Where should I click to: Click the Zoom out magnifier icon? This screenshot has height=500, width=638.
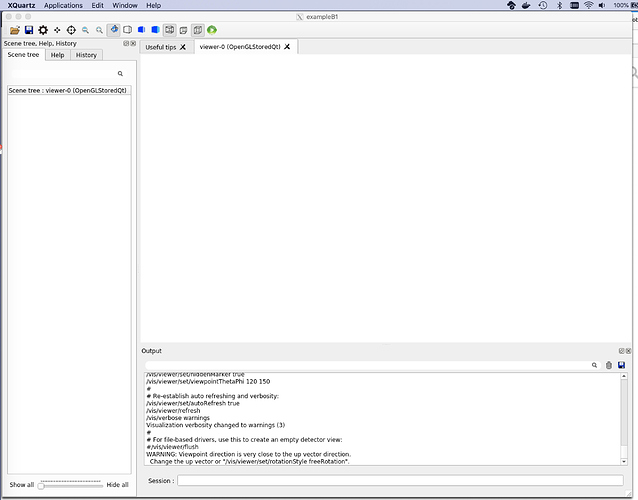click(x=85, y=30)
